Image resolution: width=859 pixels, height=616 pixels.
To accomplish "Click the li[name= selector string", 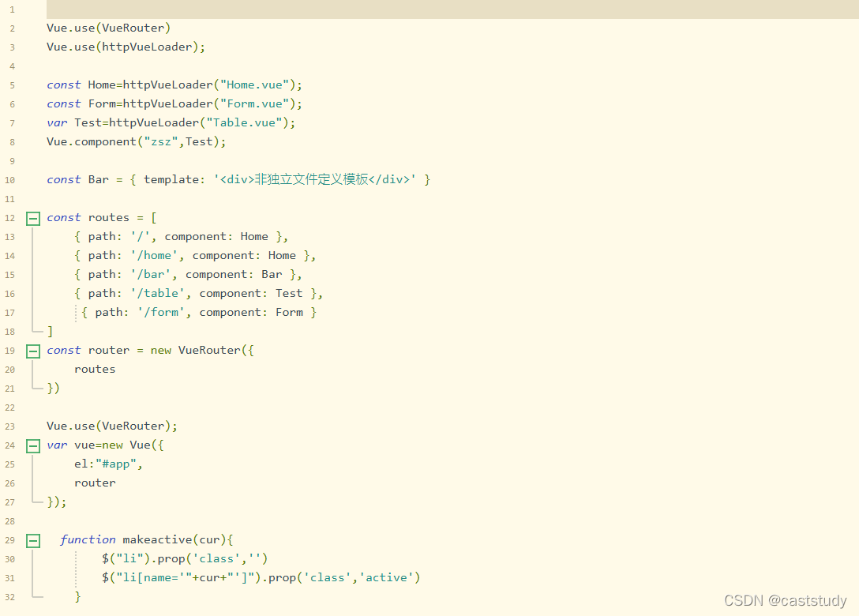I will pyautogui.click(x=153, y=577).
